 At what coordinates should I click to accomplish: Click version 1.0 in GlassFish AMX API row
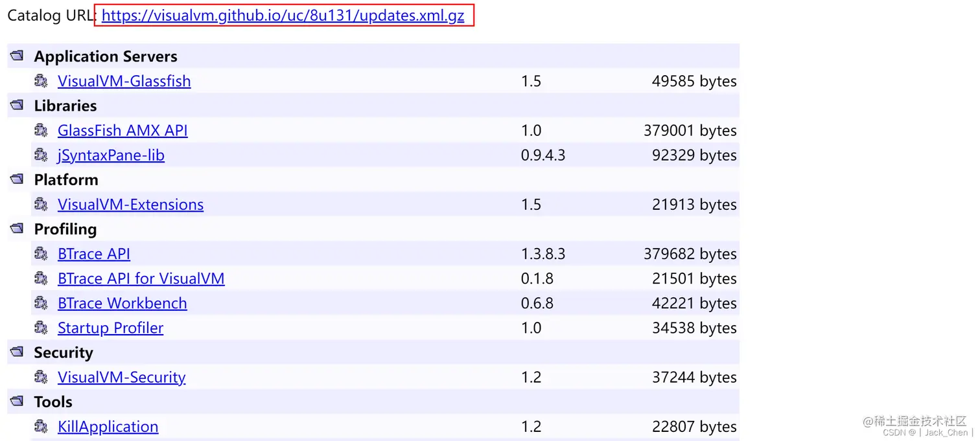531,130
